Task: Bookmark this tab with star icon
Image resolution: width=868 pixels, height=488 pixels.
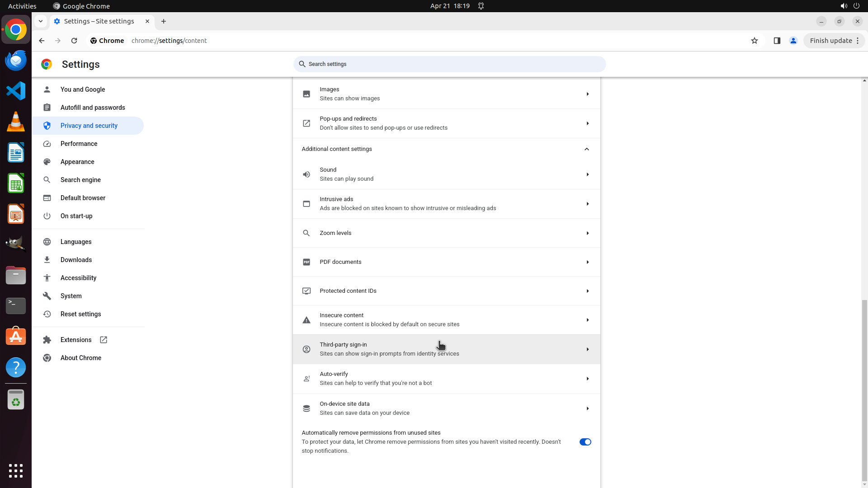Action: pos(754,41)
